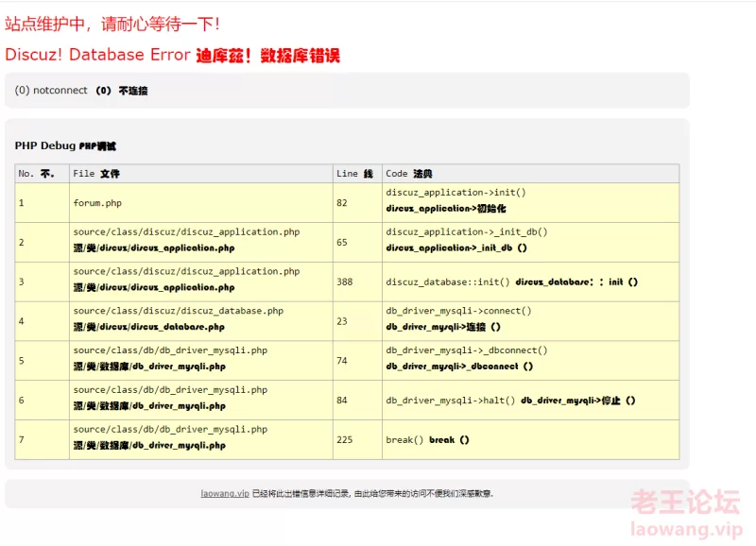Click the bold '数据库错误' translated heading
Screen dimensions: 756x546
click(x=300, y=56)
